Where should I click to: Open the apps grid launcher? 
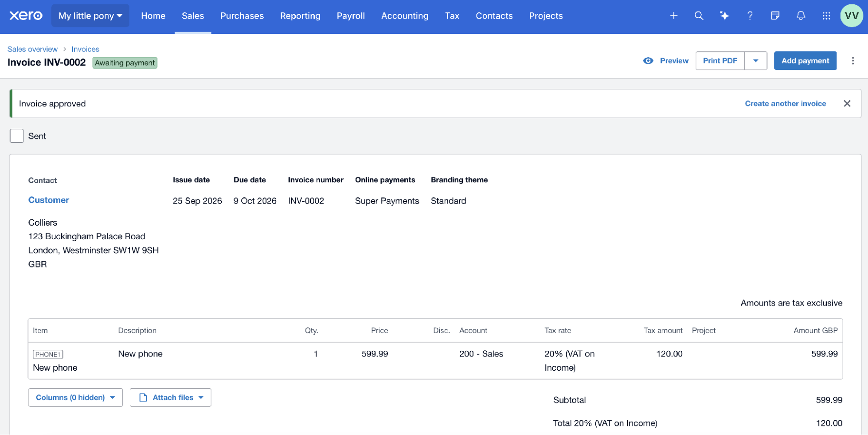coord(826,16)
